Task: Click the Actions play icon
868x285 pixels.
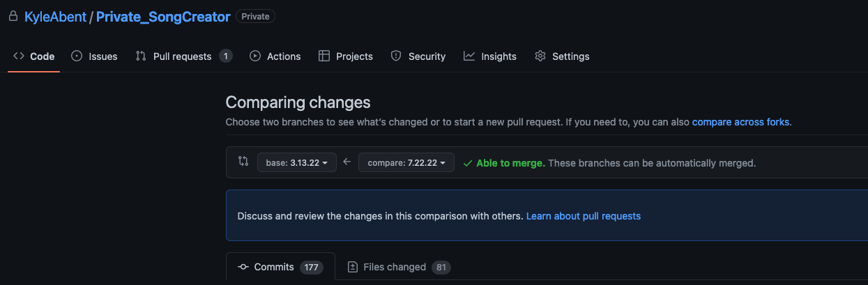Action: point(255,56)
